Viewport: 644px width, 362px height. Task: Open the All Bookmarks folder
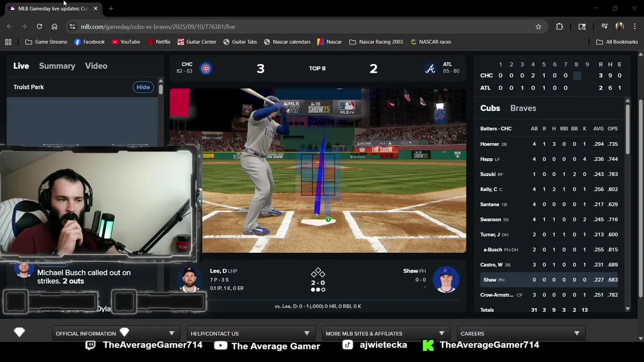point(617,42)
